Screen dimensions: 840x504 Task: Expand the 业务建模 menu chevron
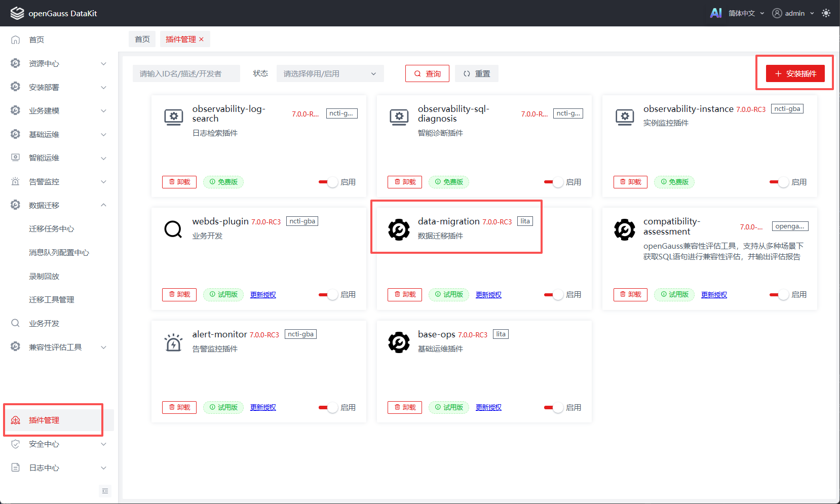[103, 110]
